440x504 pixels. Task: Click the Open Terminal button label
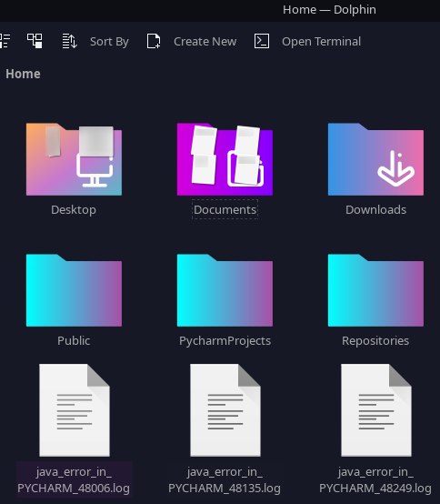click(321, 42)
